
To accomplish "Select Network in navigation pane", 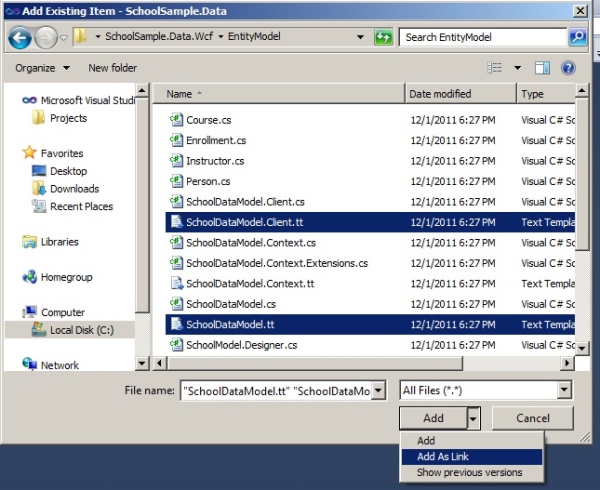I will [51, 365].
